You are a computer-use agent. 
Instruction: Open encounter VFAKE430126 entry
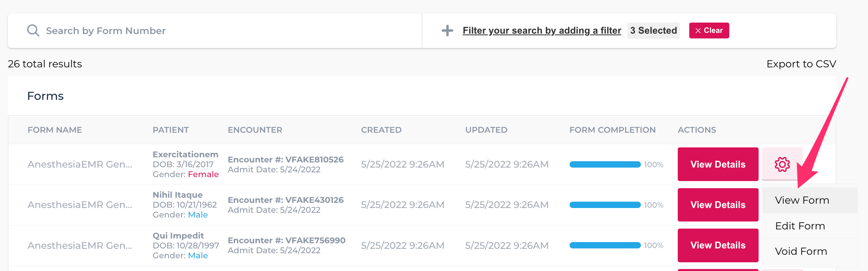[285, 200]
